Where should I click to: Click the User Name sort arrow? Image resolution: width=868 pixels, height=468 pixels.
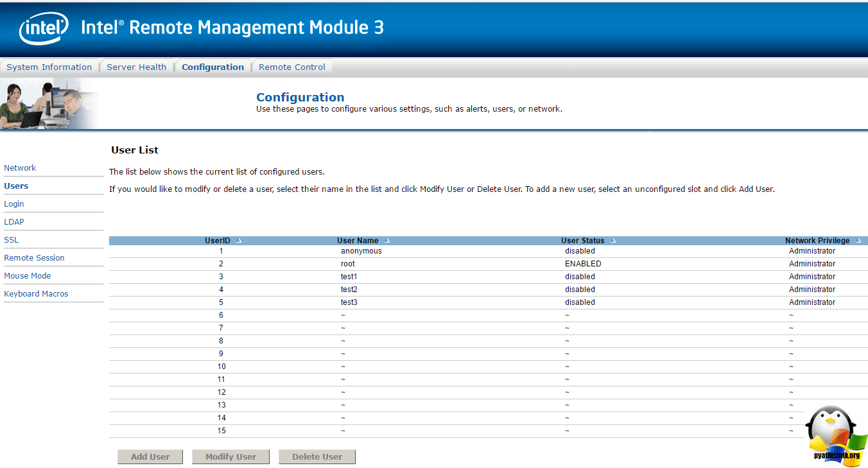click(x=387, y=241)
